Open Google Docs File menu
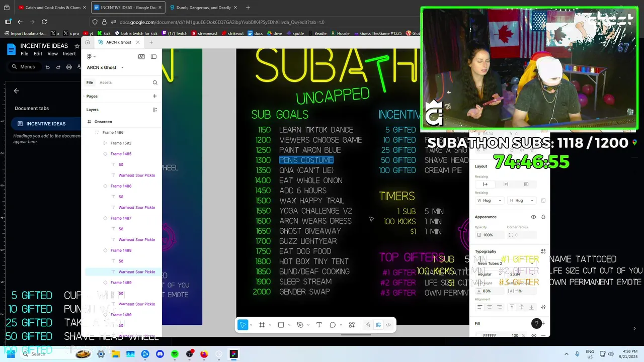Screen dimensions: 644x362 tap(24, 54)
